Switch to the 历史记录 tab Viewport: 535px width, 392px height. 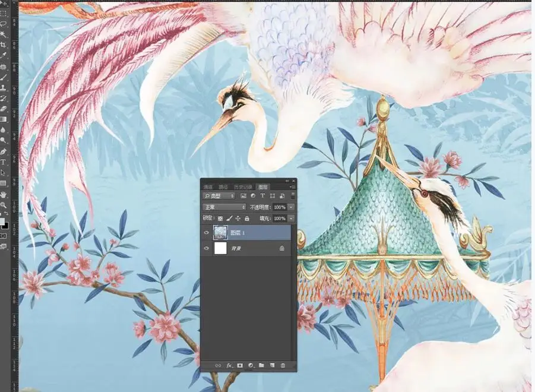[243, 187]
